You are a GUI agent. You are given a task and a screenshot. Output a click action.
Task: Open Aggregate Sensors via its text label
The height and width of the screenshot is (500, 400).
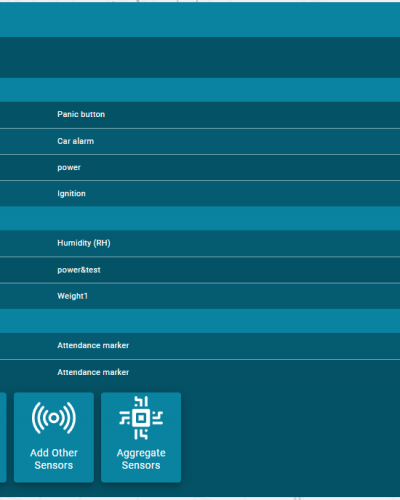(x=141, y=459)
